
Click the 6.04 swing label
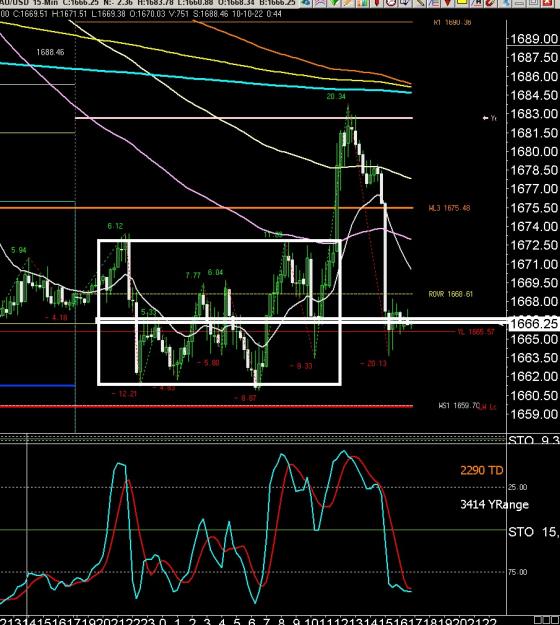click(x=215, y=272)
